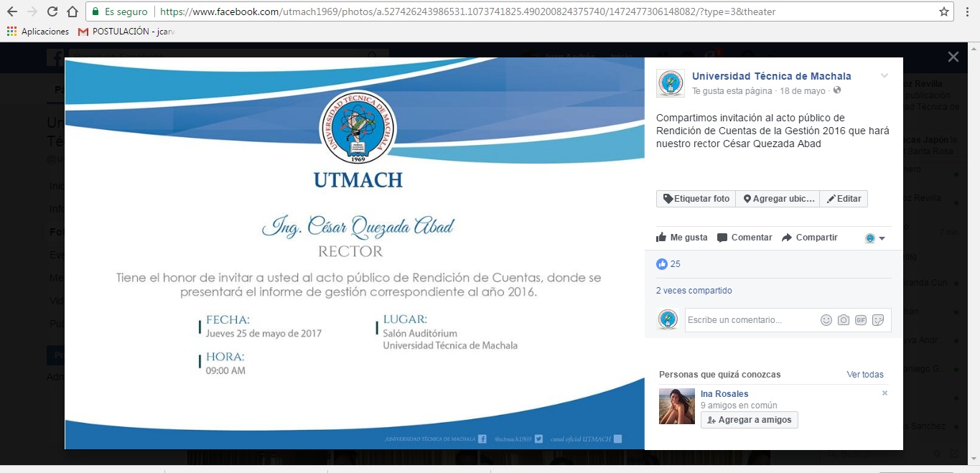
Task: Close the photo theater viewer
Action: point(953,57)
